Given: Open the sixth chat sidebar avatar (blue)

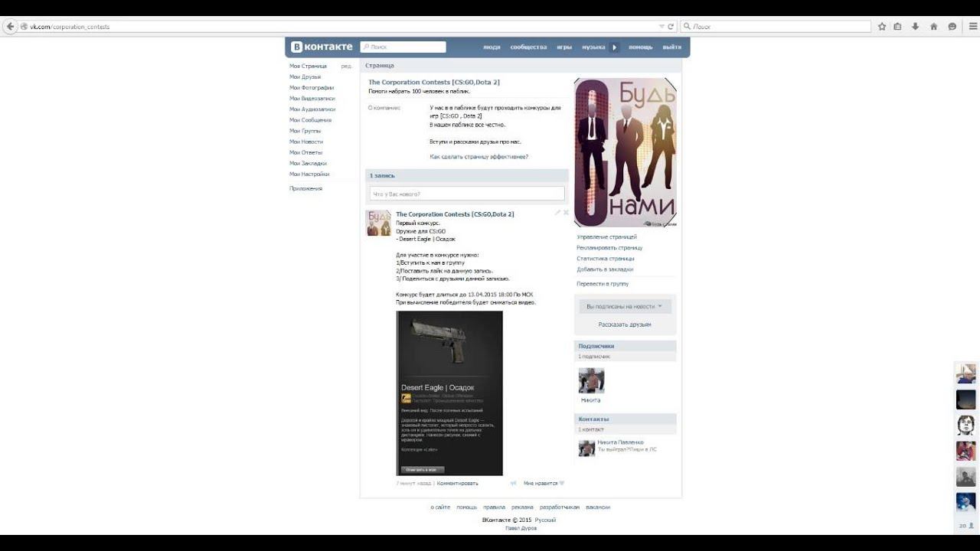Looking at the screenshot, I should click(965, 502).
